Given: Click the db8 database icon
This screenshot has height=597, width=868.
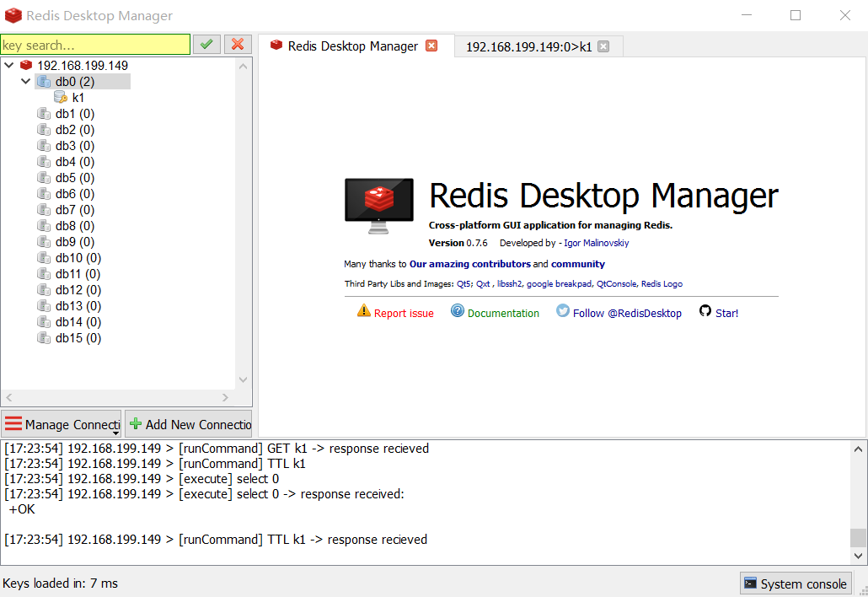Looking at the screenshot, I should pyautogui.click(x=44, y=226).
